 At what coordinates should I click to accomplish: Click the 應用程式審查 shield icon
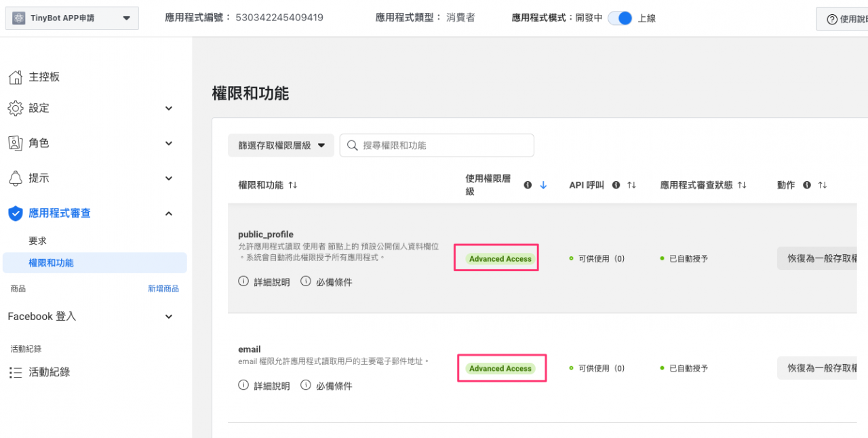15,214
